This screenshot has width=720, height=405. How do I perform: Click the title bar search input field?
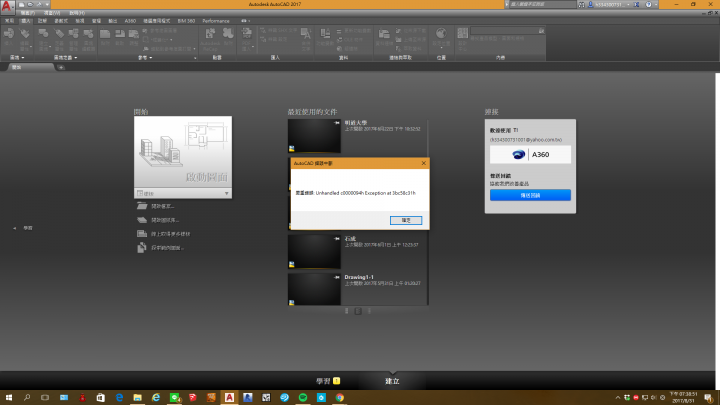pos(542,5)
